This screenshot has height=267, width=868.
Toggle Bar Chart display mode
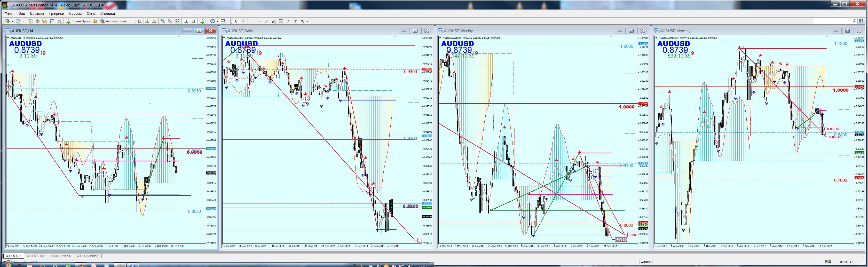click(x=139, y=21)
